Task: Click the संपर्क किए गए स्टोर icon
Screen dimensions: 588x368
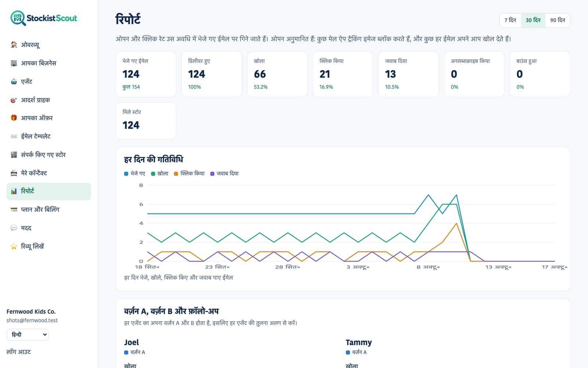Action: click(x=14, y=155)
